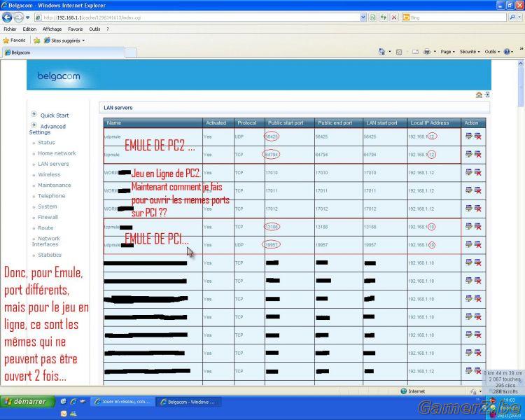Click the edit icon in the tcpmule 64794 row
Image resolution: width=525 pixels, height=420 pixels.
click(468, 154)
